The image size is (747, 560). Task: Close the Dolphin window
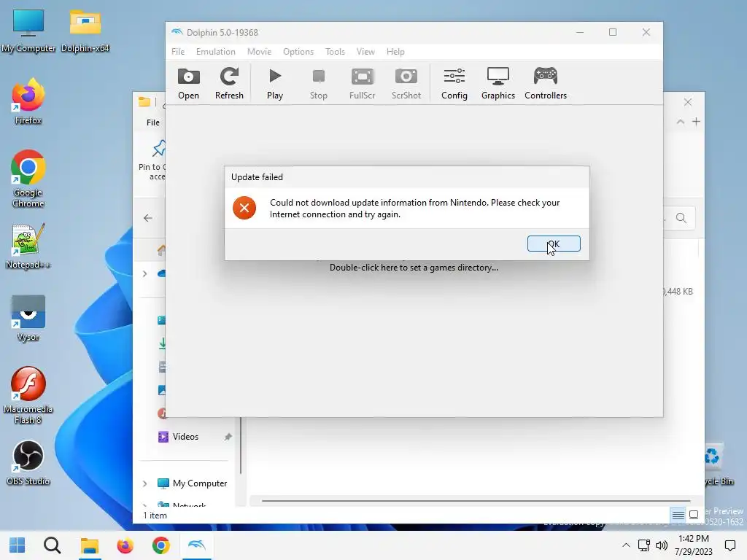(646, 32)
